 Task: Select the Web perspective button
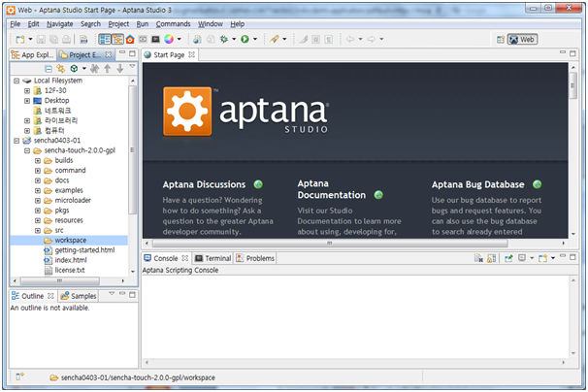(x=522, y=40)
